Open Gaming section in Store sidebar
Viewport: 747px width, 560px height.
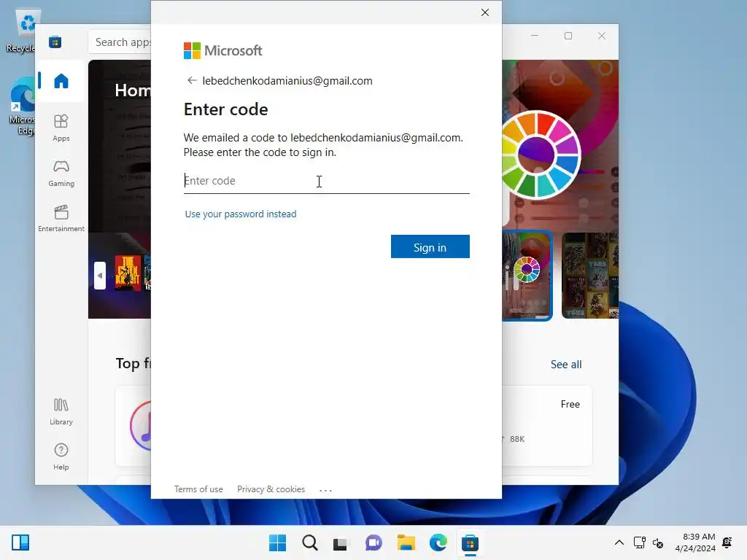point(61,173)
